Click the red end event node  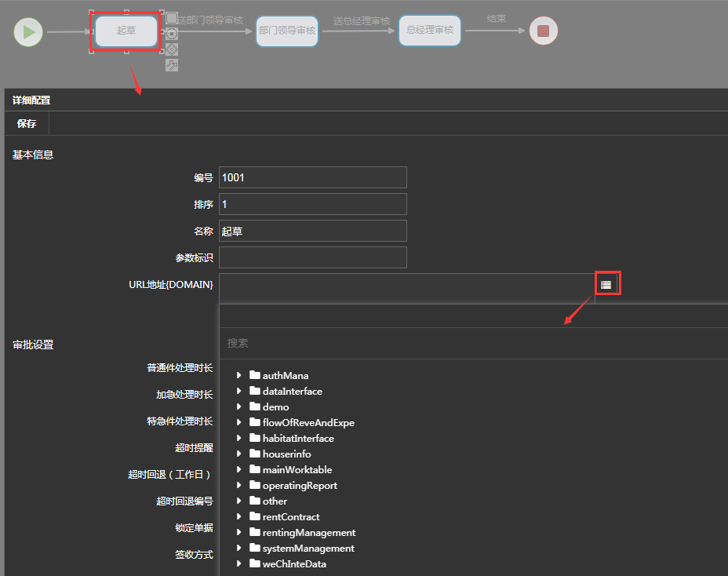pos(543,32)
